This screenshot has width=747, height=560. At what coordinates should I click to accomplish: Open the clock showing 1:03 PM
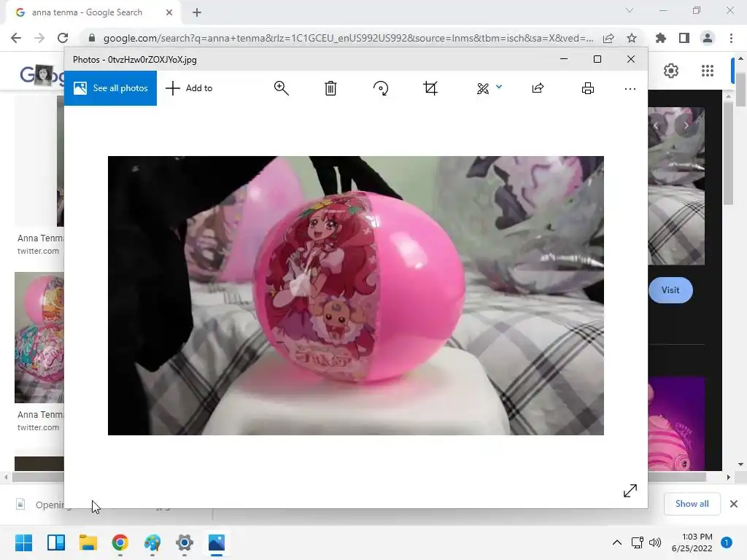(x=692, y=542)
